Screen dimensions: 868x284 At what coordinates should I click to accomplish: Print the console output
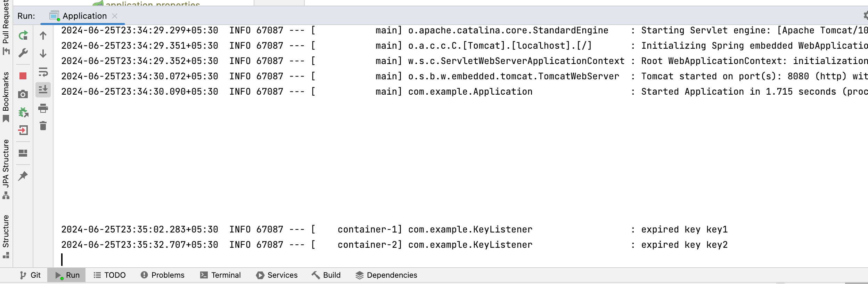pos(43,108)
